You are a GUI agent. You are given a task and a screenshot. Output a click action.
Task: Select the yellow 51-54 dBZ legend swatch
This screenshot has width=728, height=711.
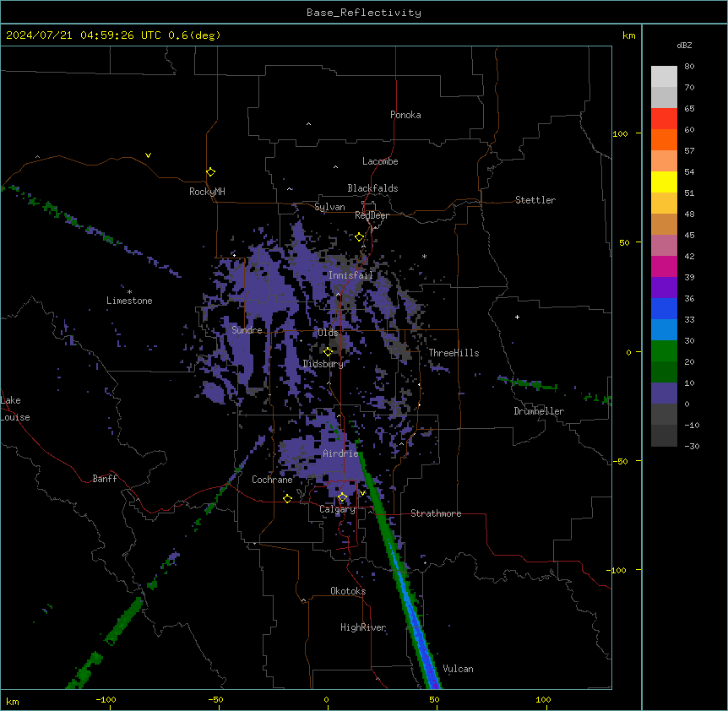(x=664, y=182)
